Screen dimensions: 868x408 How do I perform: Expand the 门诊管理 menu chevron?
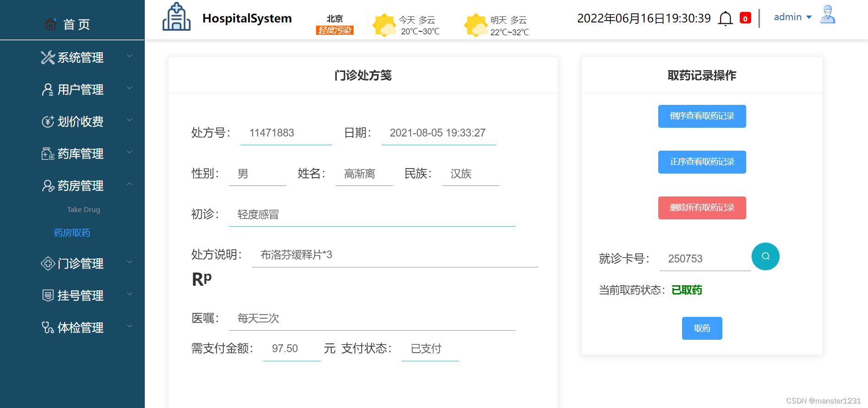[x=130, y=262]
